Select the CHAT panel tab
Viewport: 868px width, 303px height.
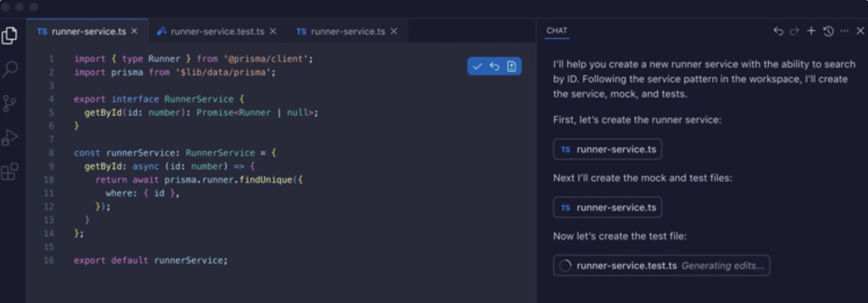click(557, 31)
